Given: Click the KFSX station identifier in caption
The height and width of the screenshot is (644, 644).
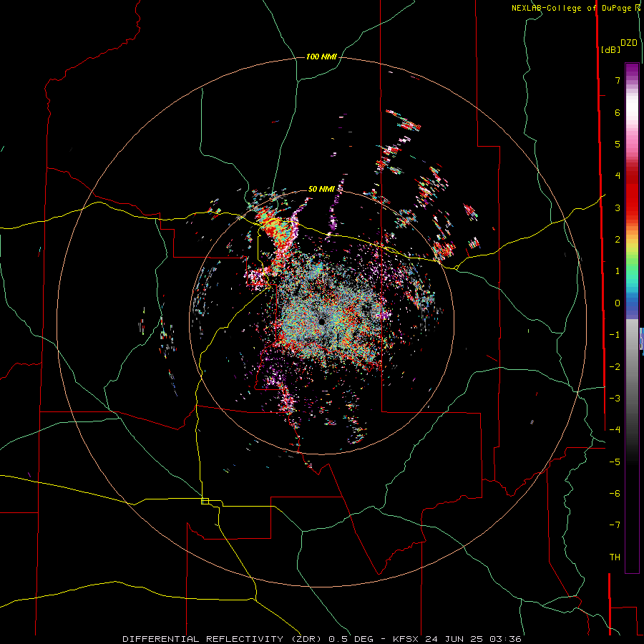Looking at the screenshot, I should click(406, 639).
